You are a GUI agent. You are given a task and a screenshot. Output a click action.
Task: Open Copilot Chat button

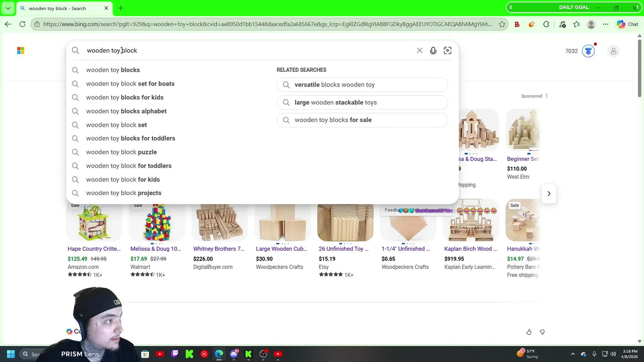pyautogui.click(x=627, y=24)
